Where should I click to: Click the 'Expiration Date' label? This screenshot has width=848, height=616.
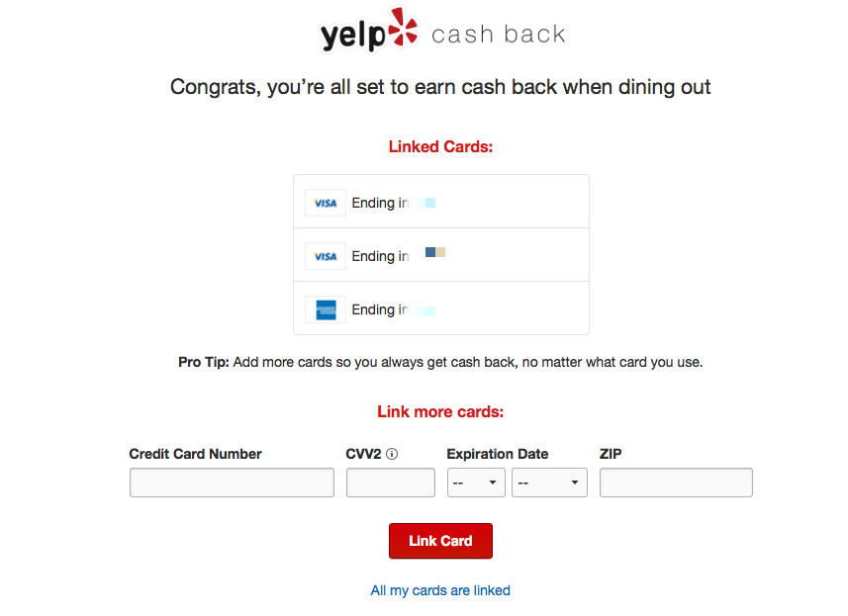point(497,454)
